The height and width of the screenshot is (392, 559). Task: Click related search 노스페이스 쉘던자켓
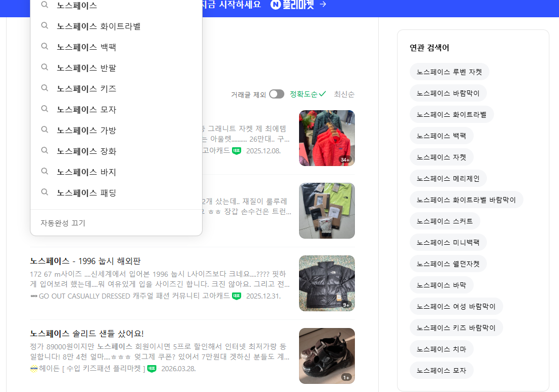[x=448, y=264]
